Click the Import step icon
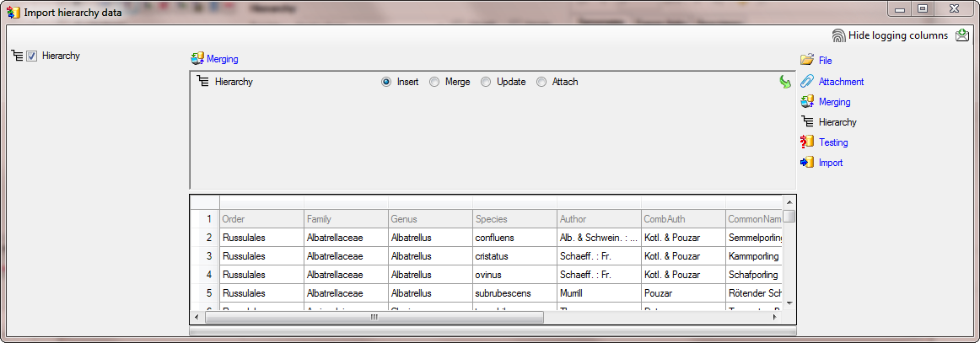This screenshot has height=343, width=980. (x=807, y=163)
